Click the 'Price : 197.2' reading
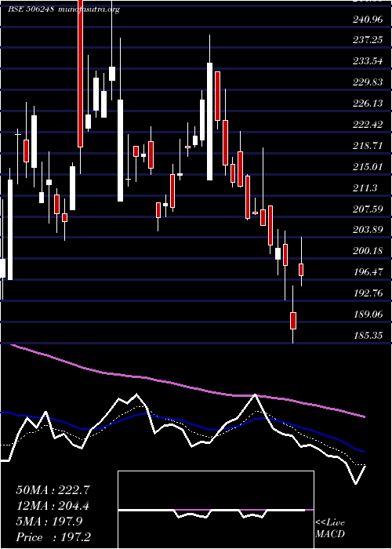This screenshot has width=392, height=549. pyautogui.click(x=55, y=537)
